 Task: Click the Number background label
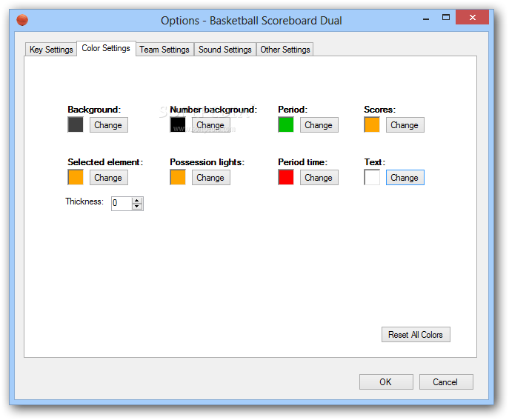[x=213, y=110]
